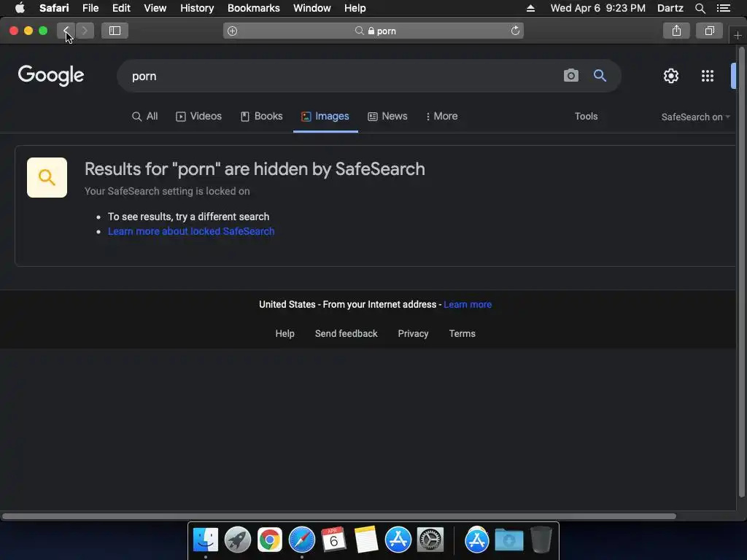Open the File menu
The width and height of the screenshot is (747, 560).
[90, 8]
